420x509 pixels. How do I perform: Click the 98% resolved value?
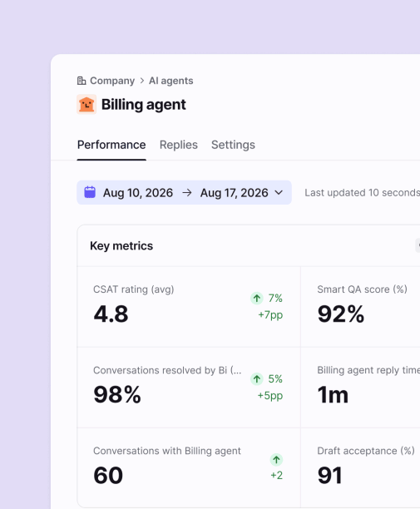click(117, 395)
